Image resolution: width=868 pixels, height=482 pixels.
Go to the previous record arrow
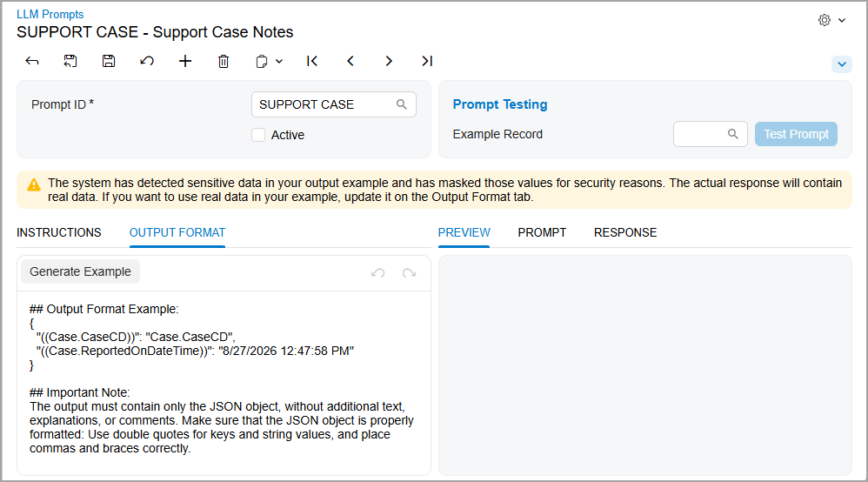[351, 61]
